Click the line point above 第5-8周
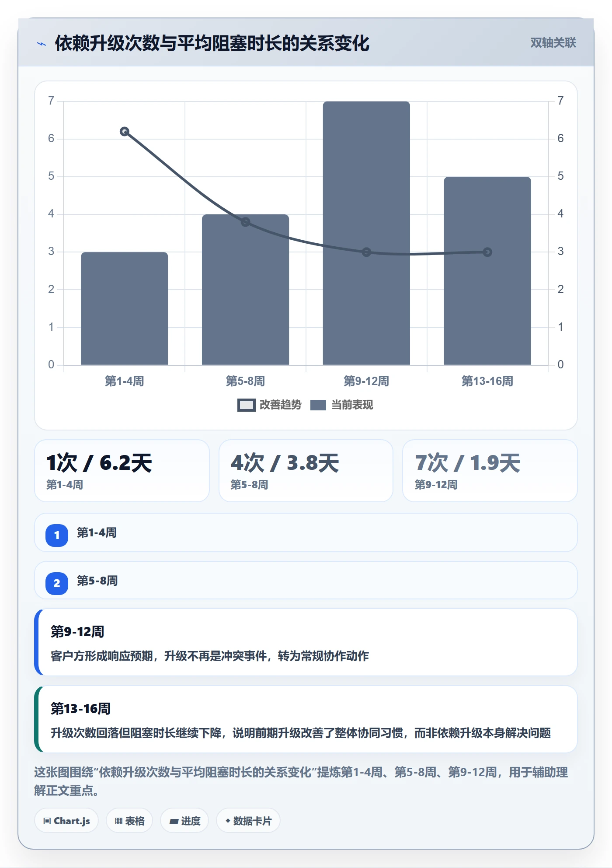Screen dimensions: 612x868 click(x=246, y=222)
